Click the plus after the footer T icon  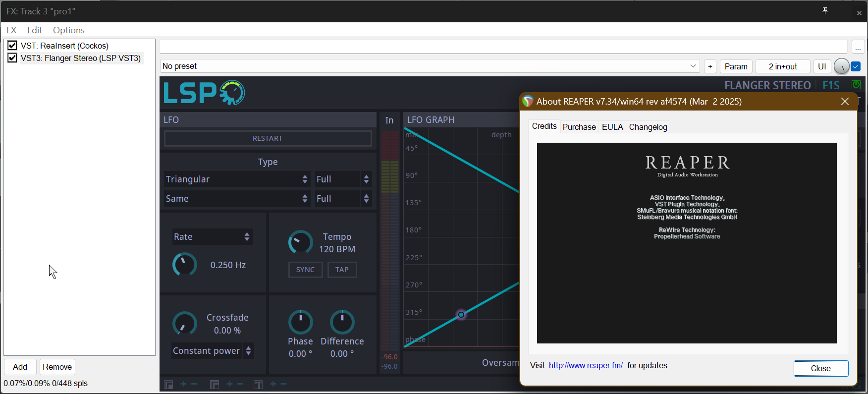point(273,384)
